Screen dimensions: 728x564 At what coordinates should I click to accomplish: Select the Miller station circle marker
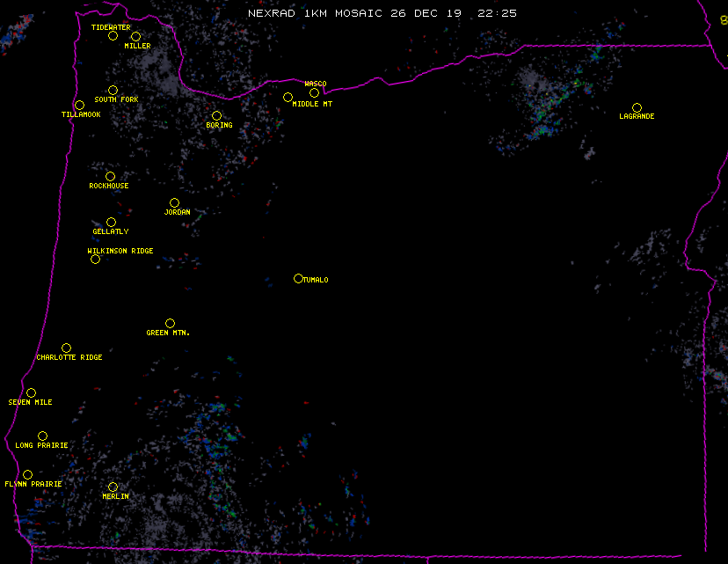[x=135, y=37]
